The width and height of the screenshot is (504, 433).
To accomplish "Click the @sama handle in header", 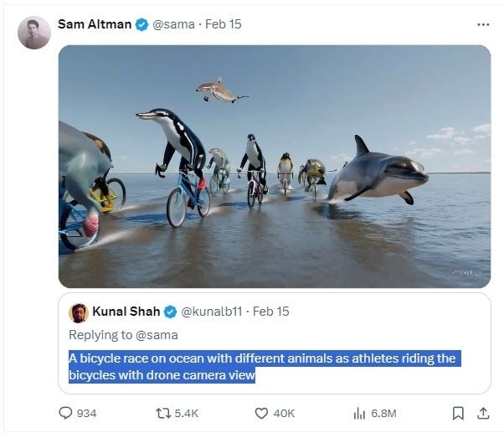I will pyautogui.click(x=172, y=24).
